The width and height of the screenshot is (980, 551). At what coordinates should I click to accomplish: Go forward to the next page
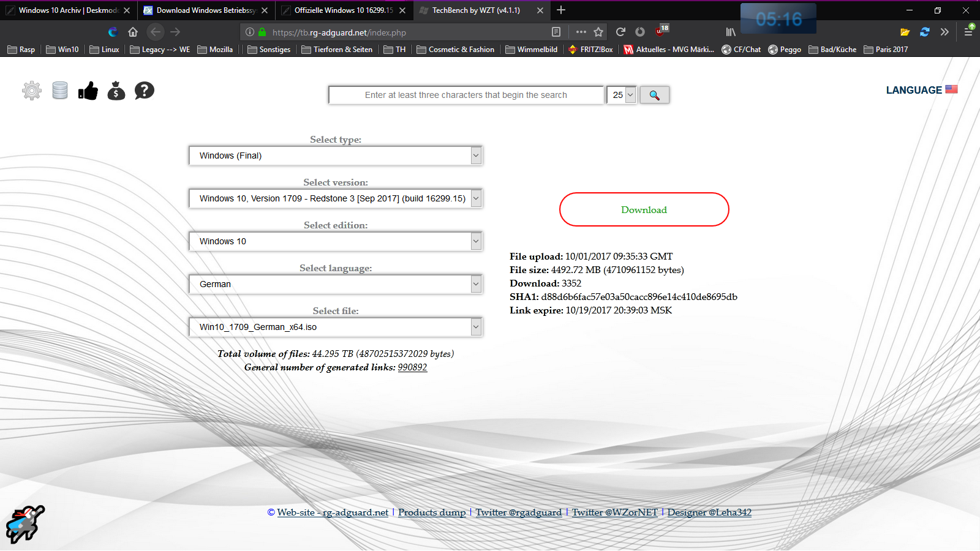tap(175, 32)
